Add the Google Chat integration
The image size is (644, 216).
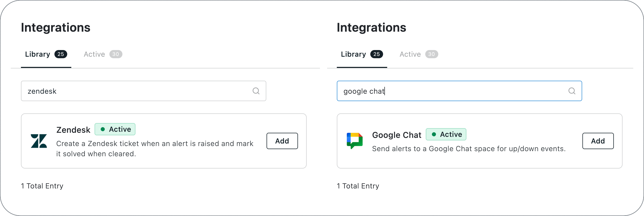(598, 141)
